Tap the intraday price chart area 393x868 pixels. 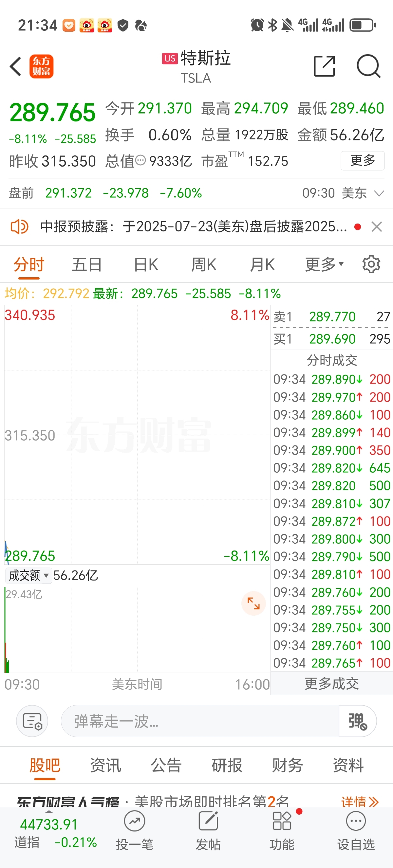137,435
